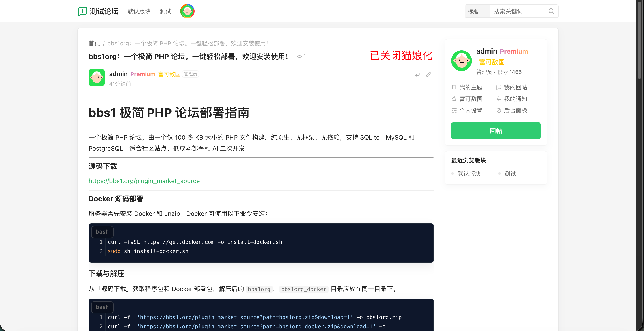The image size is (644, 331).
Task: Open 我的主题 in the sidebar
Action: (467, 87)
